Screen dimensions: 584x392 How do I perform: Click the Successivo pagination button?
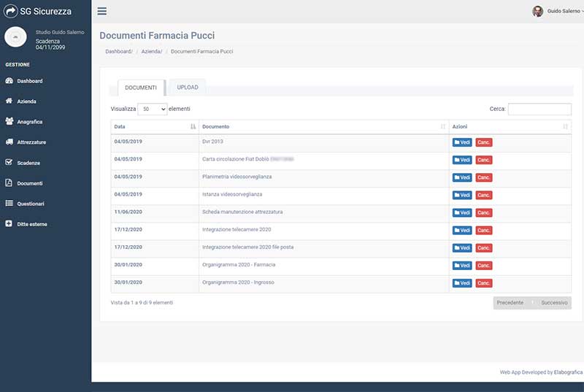coord(554,303)
